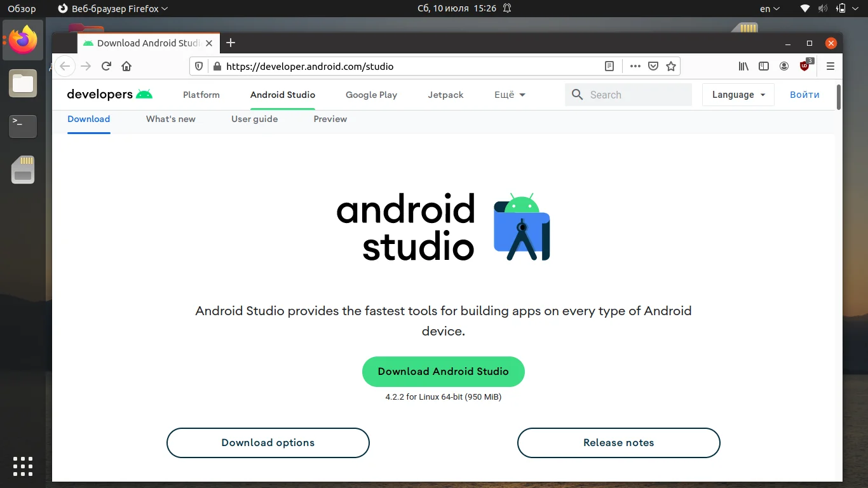
Task: Launch Firefox from the dock
Action: tap(23, 41)
